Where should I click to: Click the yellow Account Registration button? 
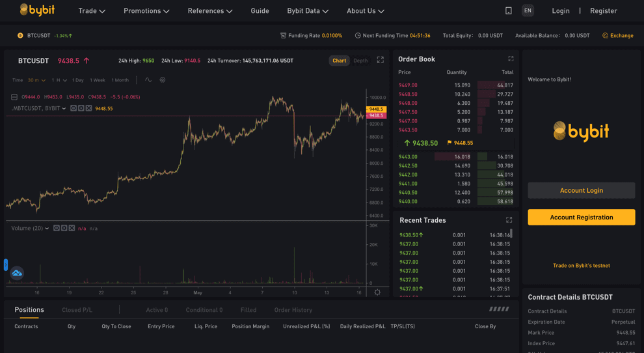pos(581,218)
